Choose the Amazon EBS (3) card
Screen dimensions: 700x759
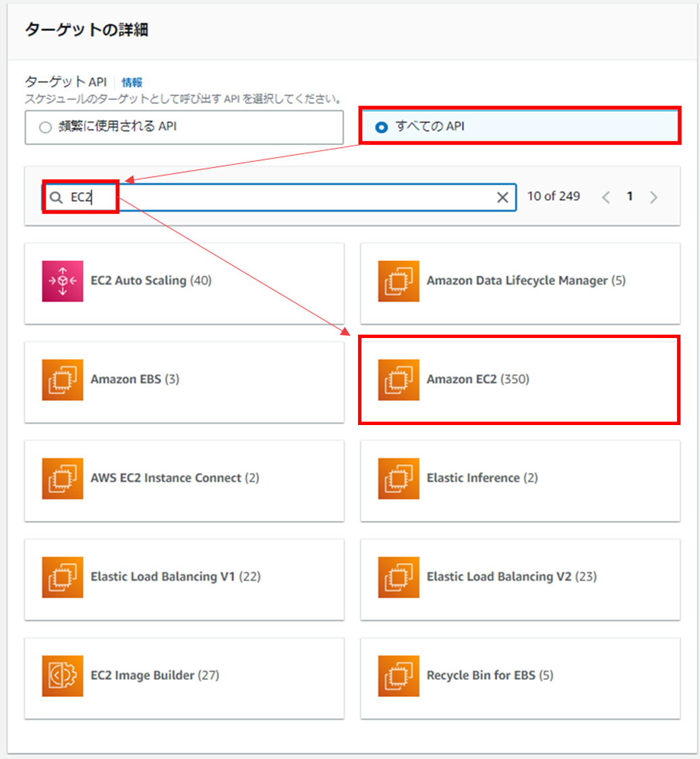(x=184, y=383)
